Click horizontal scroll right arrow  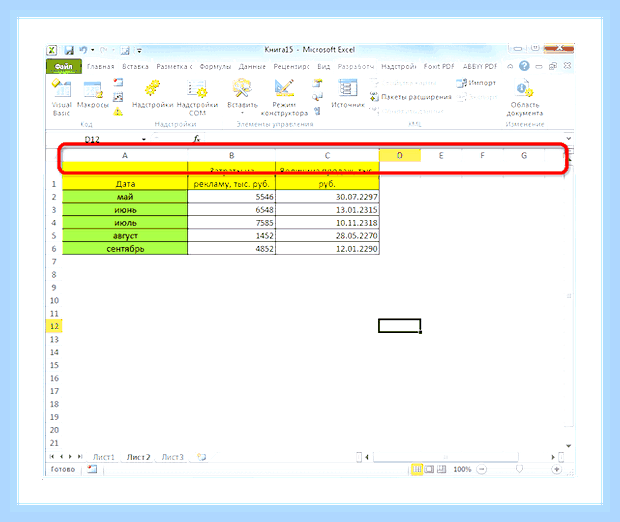553,457
